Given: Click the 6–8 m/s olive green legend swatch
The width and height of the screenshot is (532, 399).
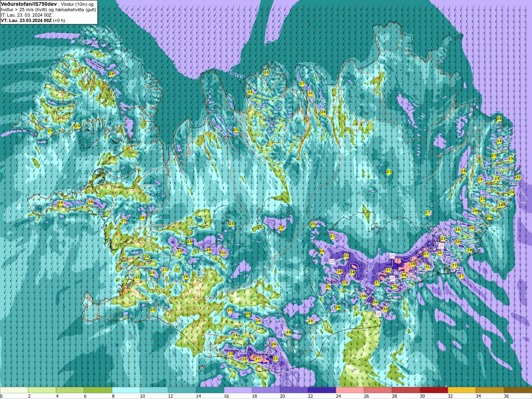Looking at the screenshot, I should [98, 390].
